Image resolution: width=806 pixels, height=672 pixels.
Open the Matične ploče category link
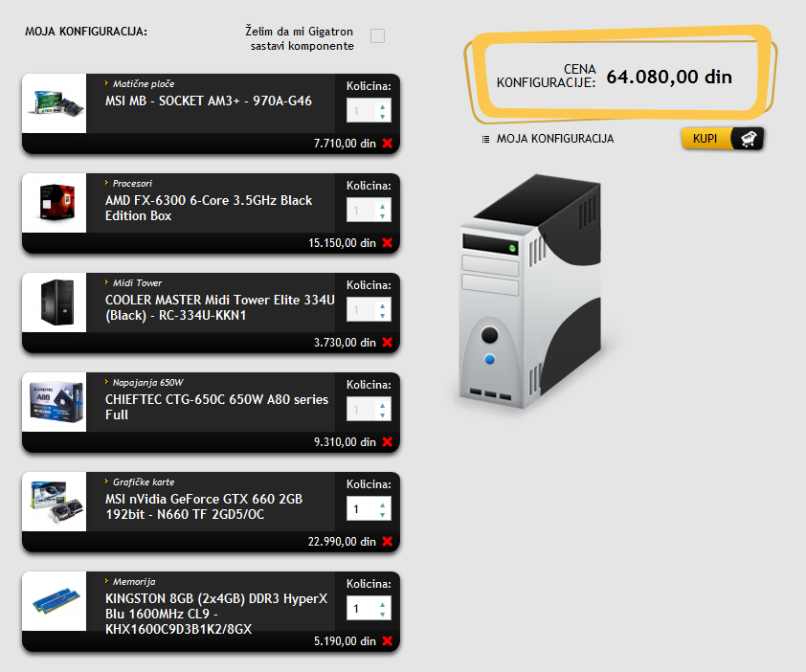144,84
